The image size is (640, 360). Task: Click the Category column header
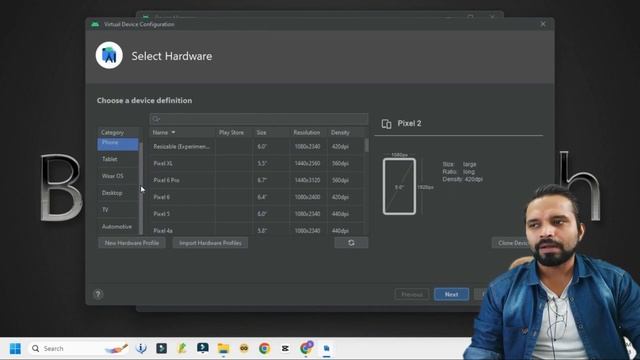(x=118, y=132)
